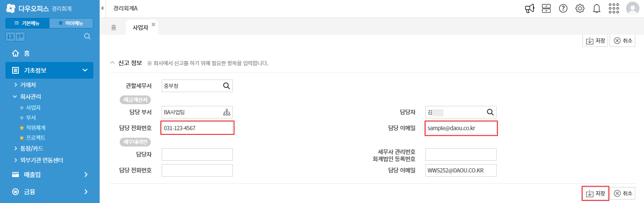644x203 pixels.
Task: Click the 관할세무서 search magnifier icon
Action: pyautogui.click(x=227, y=86)
